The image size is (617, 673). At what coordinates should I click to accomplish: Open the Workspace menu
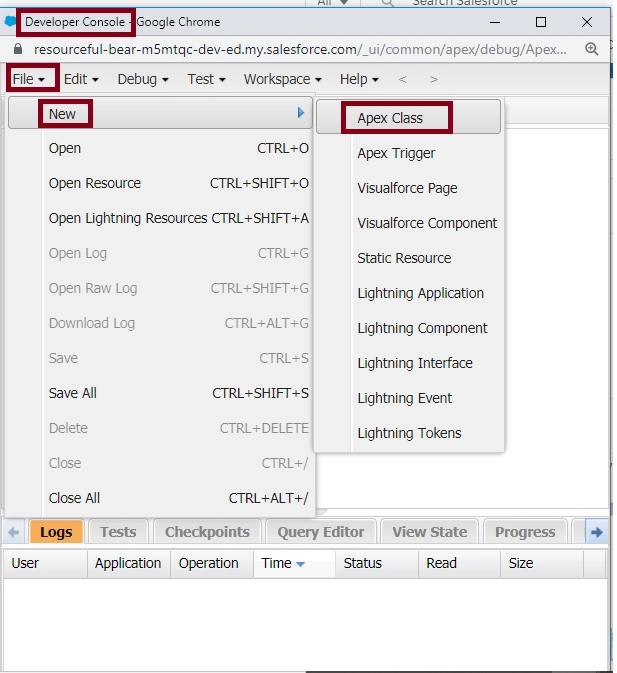tap(283, 79)
